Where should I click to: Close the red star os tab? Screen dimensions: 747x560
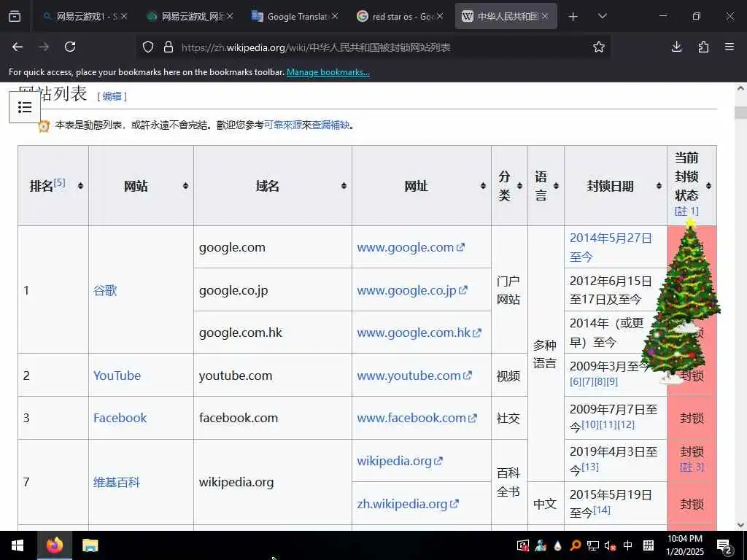pyautogui.click(x=440, y=16)
